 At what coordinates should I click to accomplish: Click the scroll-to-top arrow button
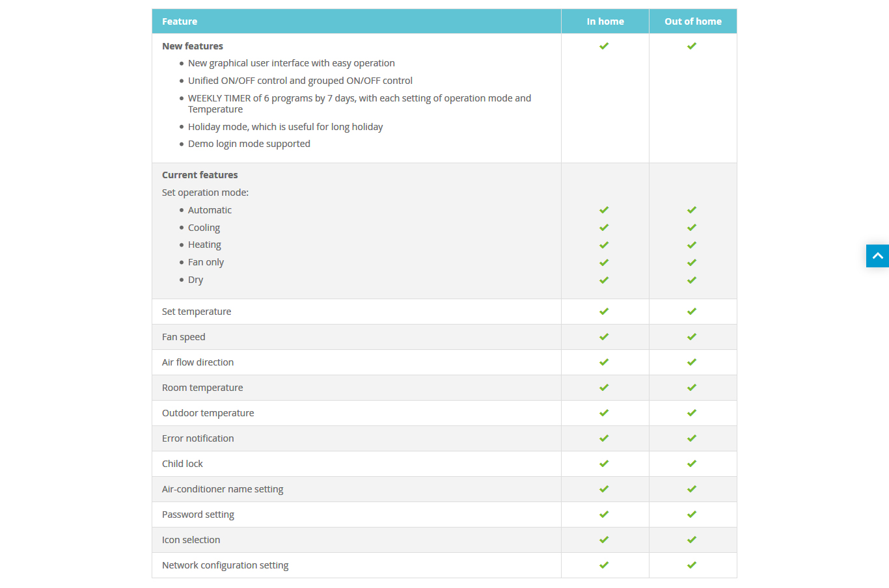(877, 256)
